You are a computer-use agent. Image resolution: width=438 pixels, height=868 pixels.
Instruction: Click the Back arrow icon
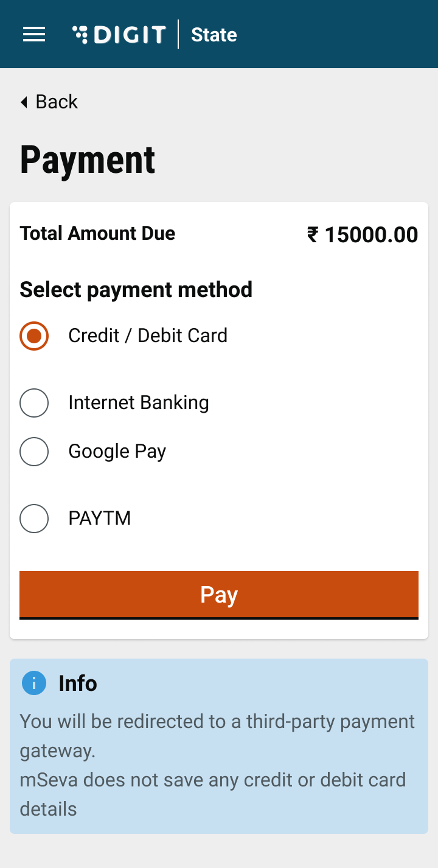(x=24, y=102)
